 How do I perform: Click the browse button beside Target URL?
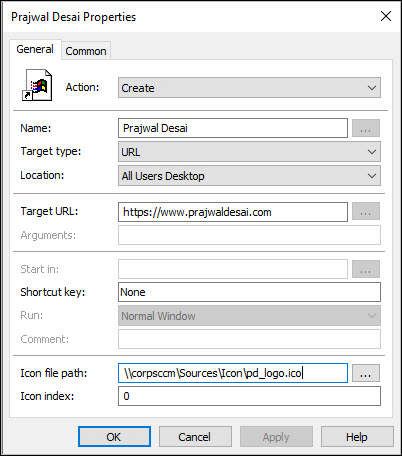[366, 211]
